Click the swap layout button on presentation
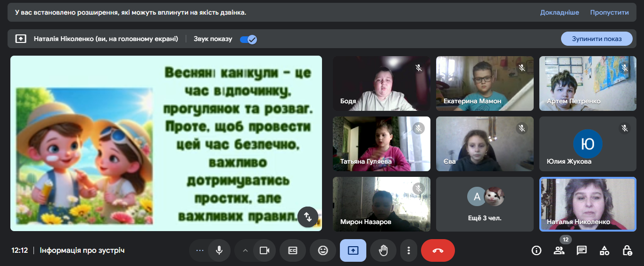 click(308, 217)
